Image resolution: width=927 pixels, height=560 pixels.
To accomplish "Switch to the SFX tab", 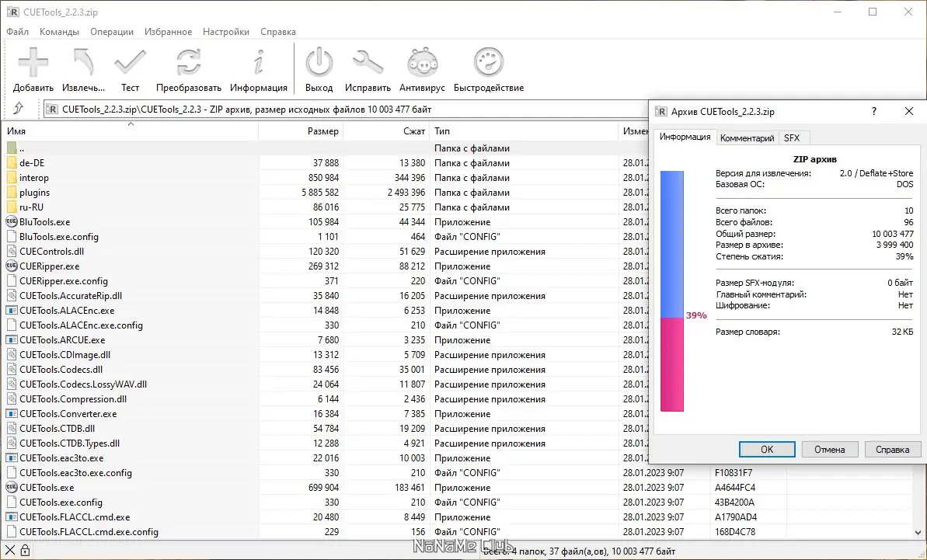I will [792, 138].
